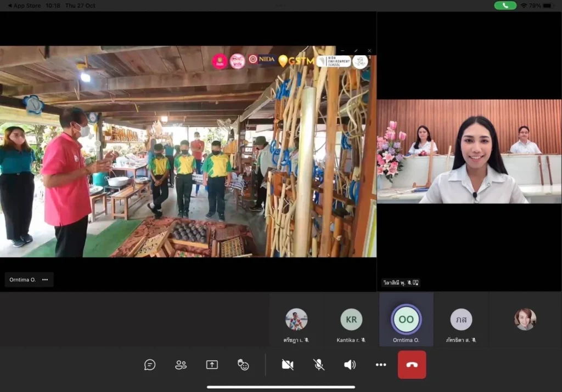
Task: Tap the pin icon beside the presenter's name
Action: 415,283
